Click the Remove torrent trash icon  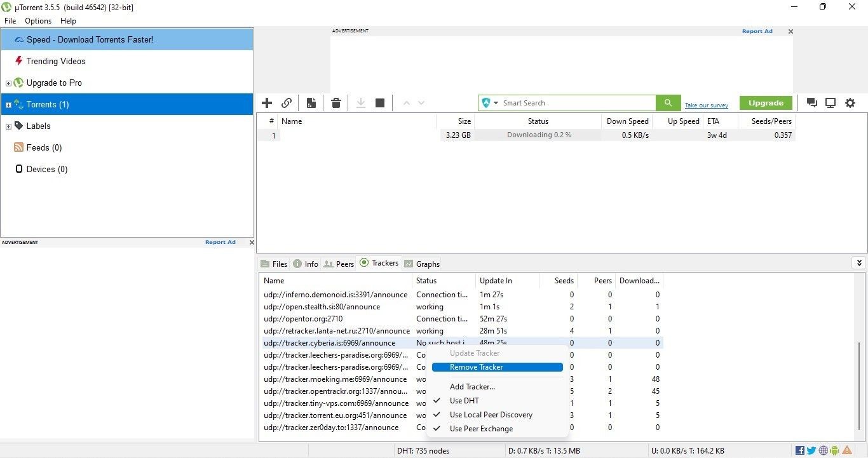point(336,103)
